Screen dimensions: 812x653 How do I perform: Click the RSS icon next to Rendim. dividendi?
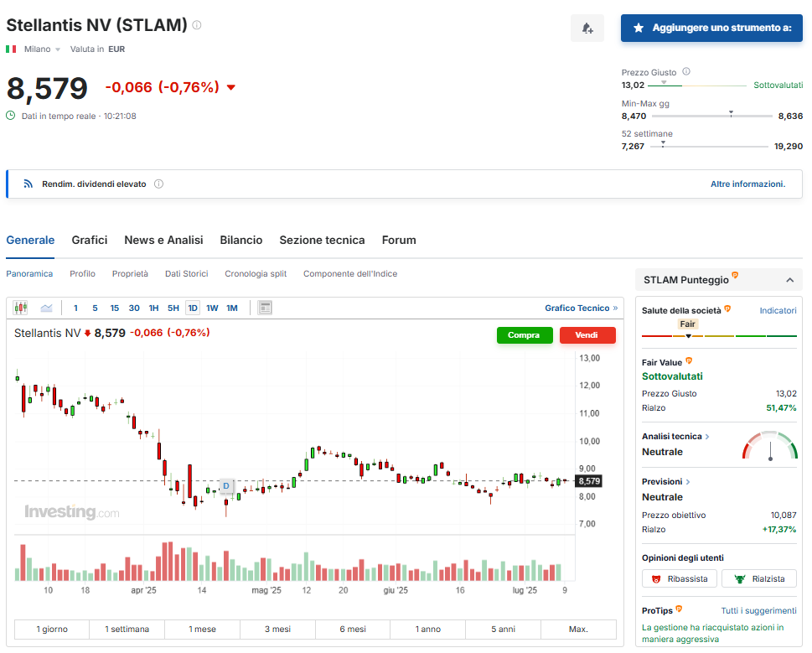pyautogui.click(x=28, y=184)
